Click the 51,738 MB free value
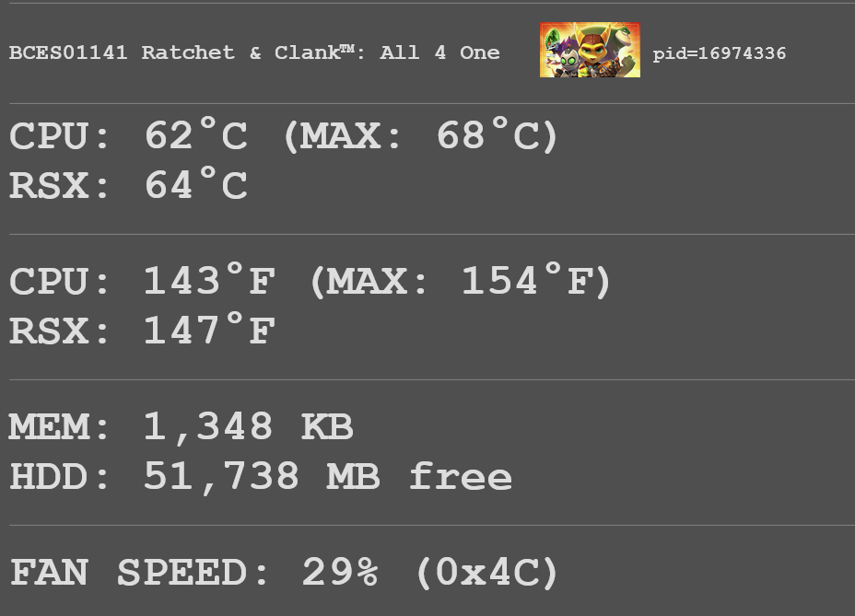This screenshot has height=616, width=855. coord(328,476)
